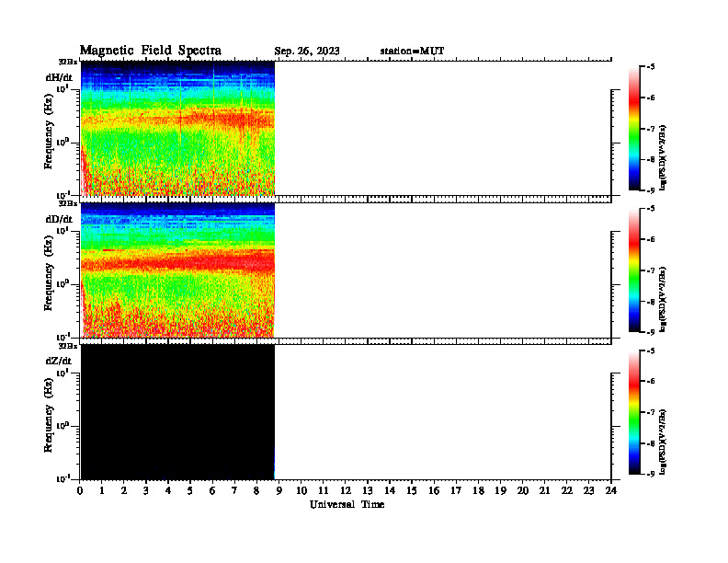The width and height of the screenshot is (728, 563).
Task: Click hour tick label 13 on time axis
Action: [368, 490]
